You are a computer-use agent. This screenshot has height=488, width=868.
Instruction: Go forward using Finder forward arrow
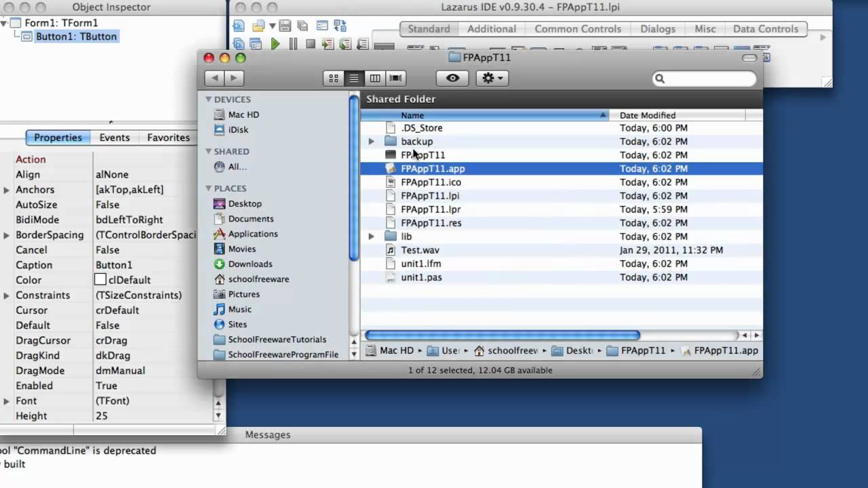(x=234, y=78)
